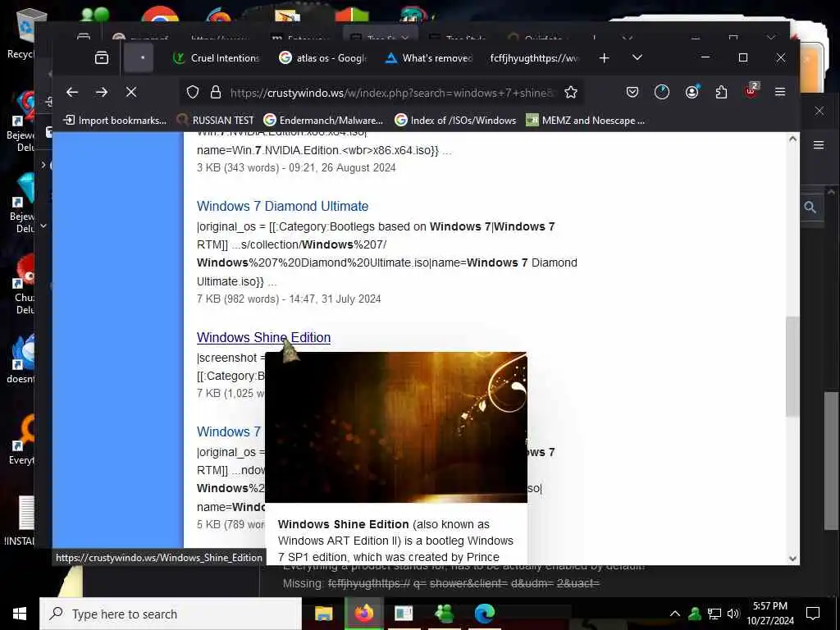This screenshot has height=630, width=840.
Task: Open the Windows Start button
Action: point(20,614)
